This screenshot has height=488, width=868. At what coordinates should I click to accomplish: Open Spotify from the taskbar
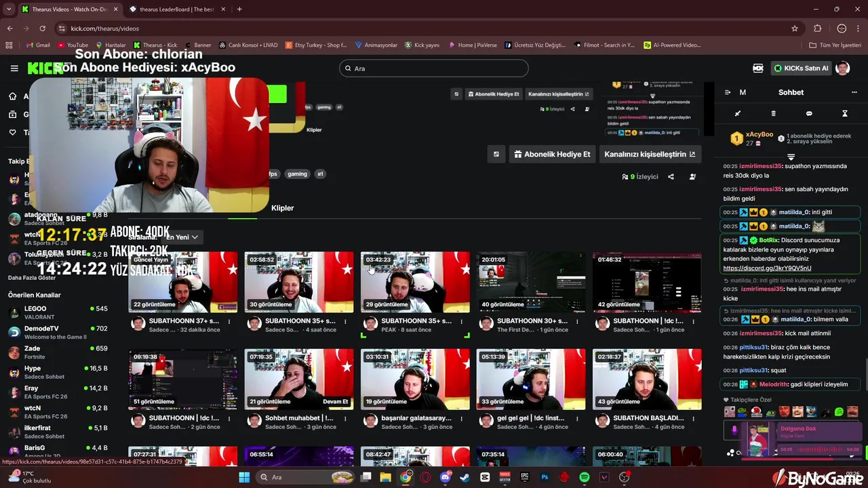[585, 477]
